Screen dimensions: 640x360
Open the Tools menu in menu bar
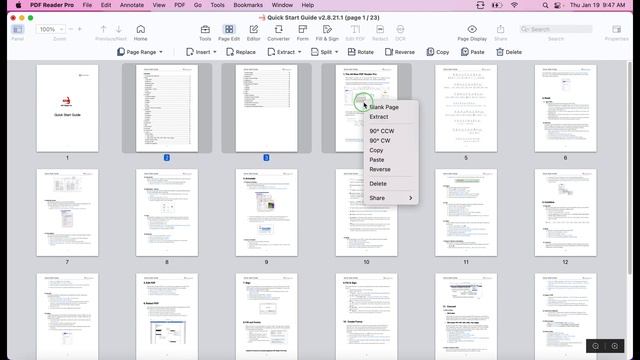pyautogui.click(x=218, y=5)
